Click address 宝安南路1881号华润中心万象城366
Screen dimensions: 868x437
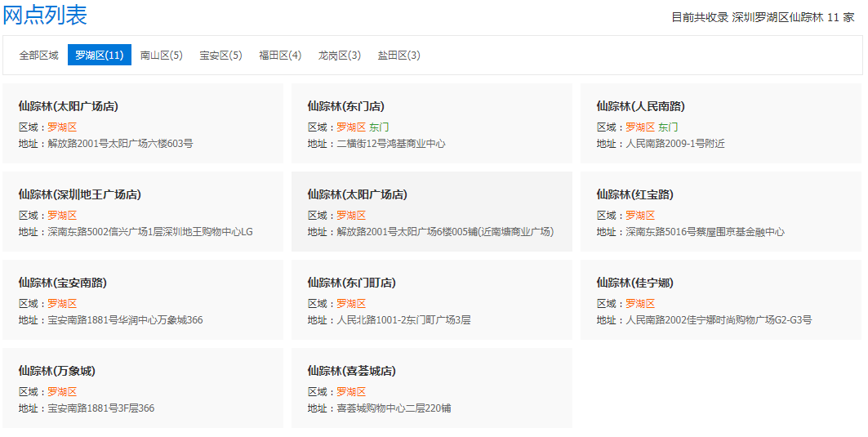tap(125, 319)
